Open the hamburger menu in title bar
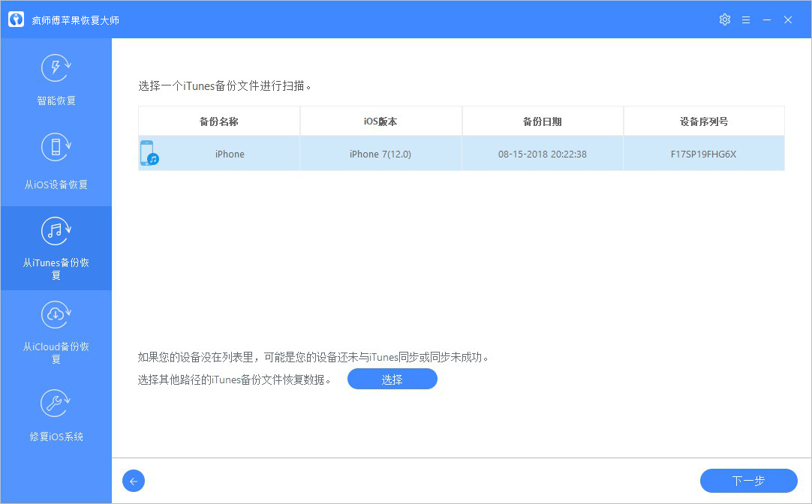This screenshot has width=812, height=504. (x=745, y=19)
